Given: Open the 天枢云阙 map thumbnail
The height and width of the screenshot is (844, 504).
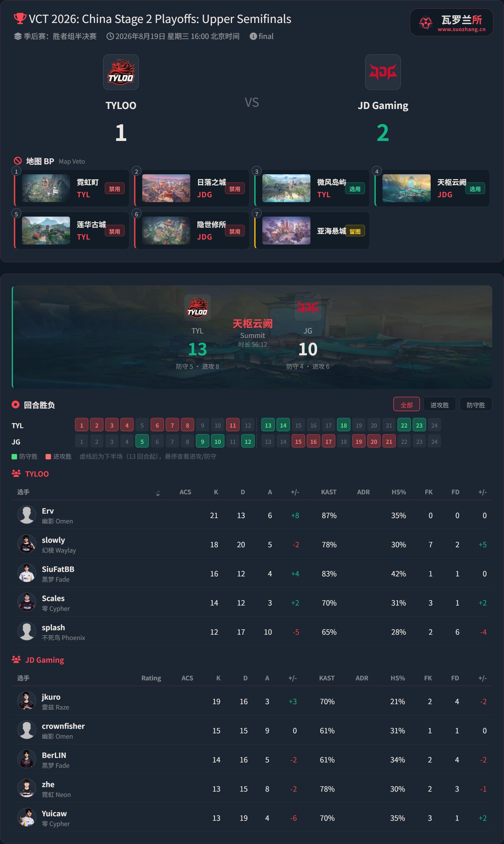Looking at the screenshot, I should click(x=407, y=188).
